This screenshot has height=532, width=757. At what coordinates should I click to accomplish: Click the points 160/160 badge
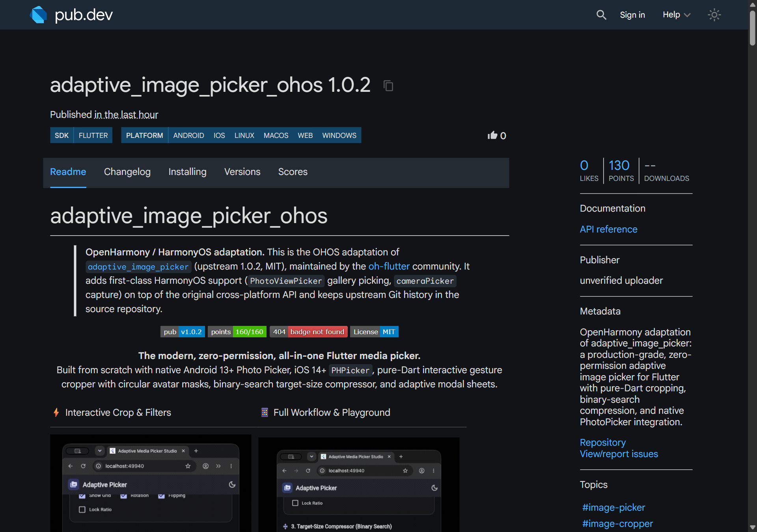(237, 332)
